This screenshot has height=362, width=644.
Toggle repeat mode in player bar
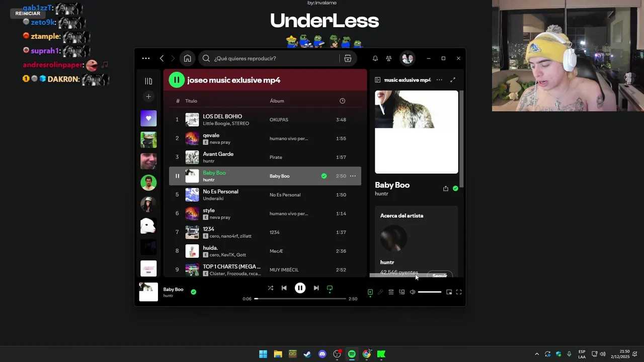click(x=330, y=288)
